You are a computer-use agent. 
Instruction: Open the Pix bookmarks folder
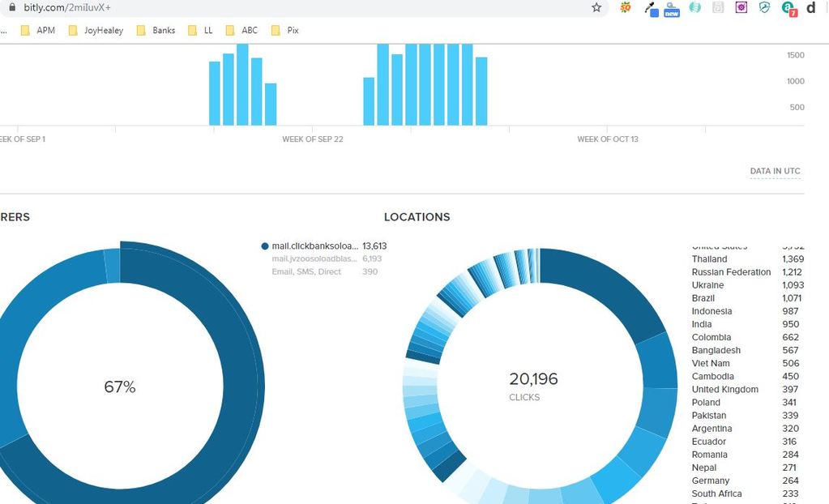click(x=284, y=30)
